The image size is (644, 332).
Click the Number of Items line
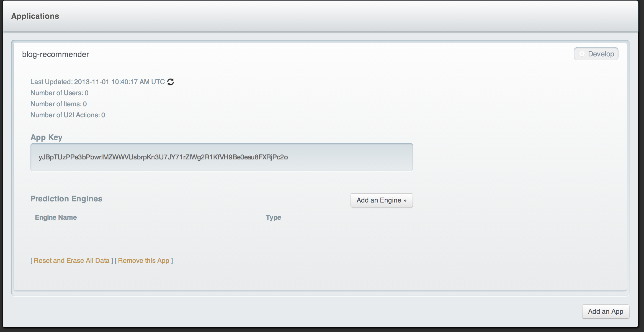point(58,104)
